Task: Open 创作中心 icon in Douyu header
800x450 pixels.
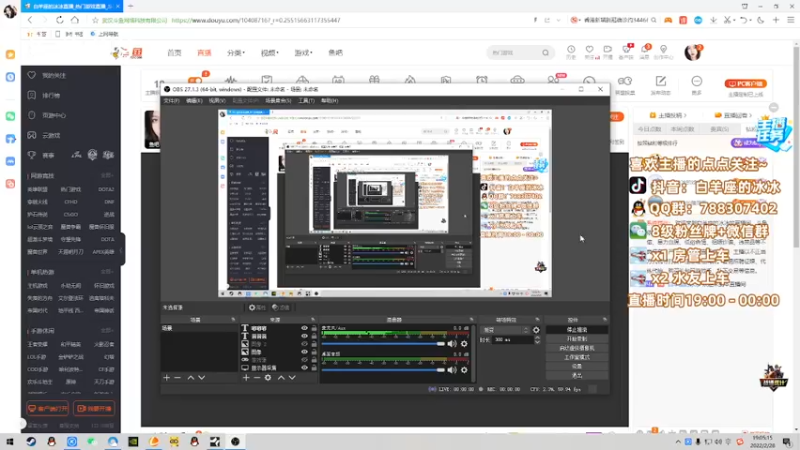Action: coord(663,49)
